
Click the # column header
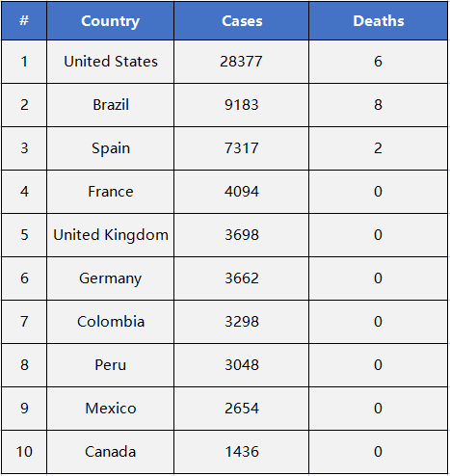click(x=24, y=21)
